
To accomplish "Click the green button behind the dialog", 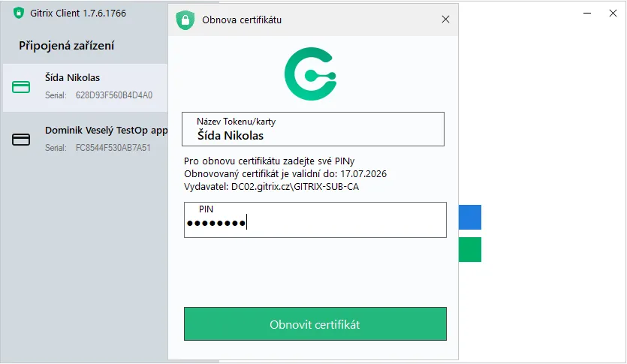I will (469, 250).
